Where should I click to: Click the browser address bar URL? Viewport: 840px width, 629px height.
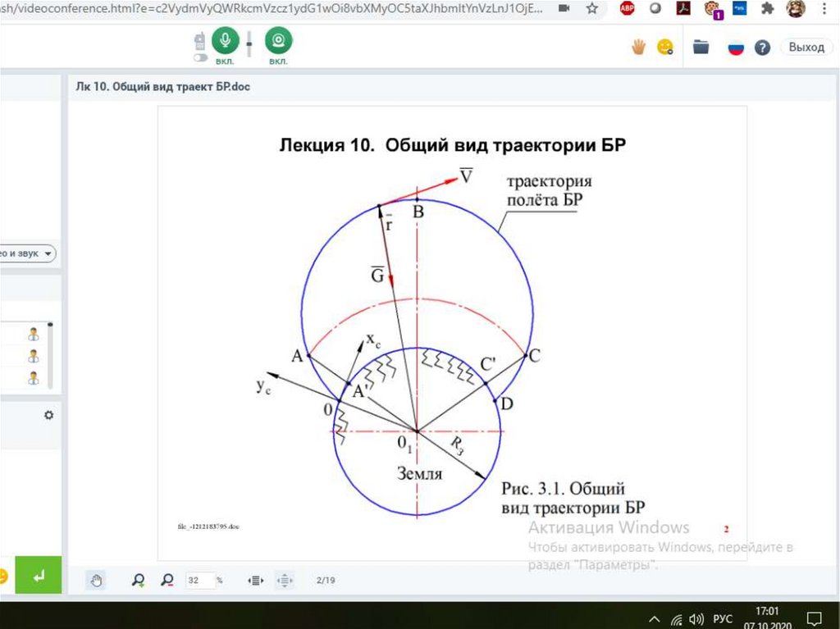pos(271,8)
